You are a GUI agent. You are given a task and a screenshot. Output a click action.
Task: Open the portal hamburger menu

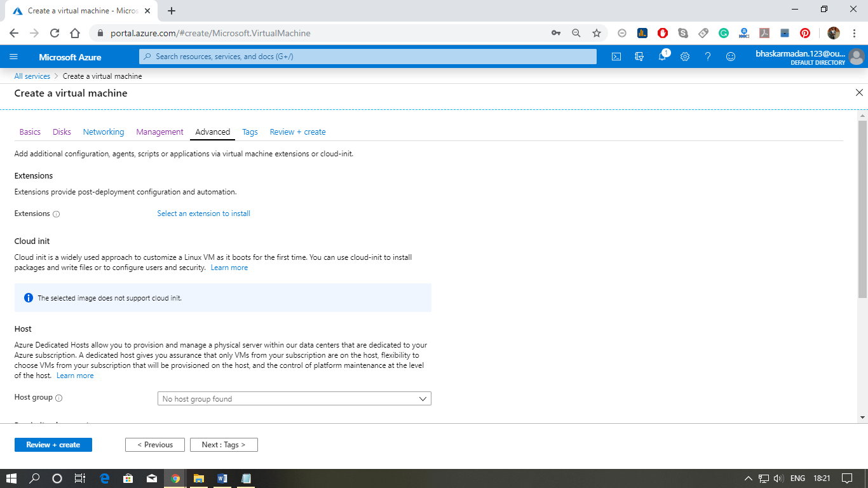[x=13, y=56]
